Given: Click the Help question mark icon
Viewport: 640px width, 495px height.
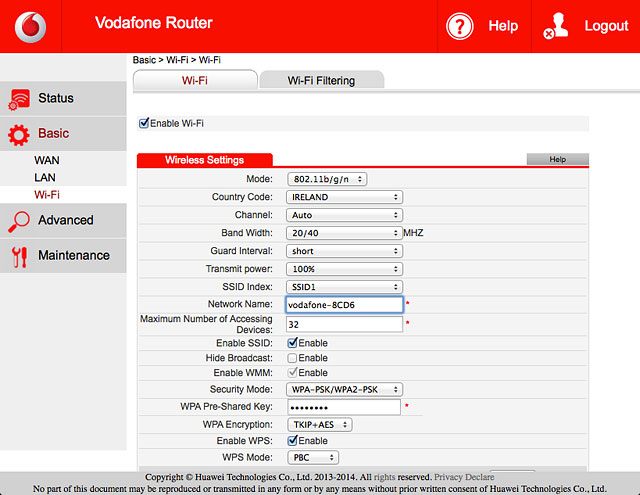Looking at the screenshot, I should [460, 27].
